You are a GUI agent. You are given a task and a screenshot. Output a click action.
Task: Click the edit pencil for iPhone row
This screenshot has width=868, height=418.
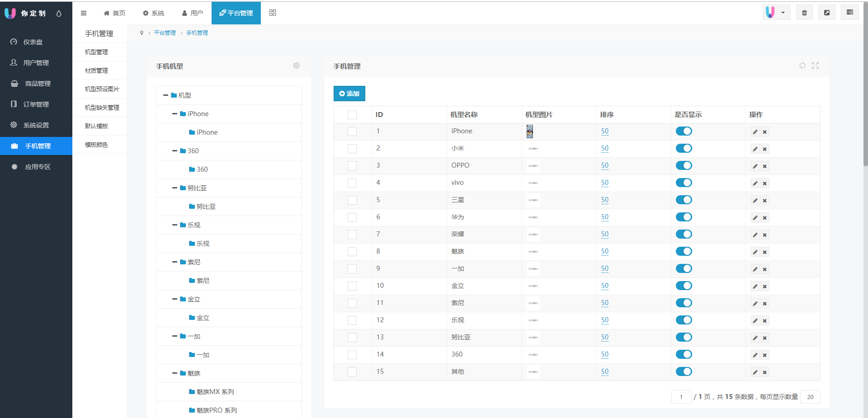(x=755, y=132)
